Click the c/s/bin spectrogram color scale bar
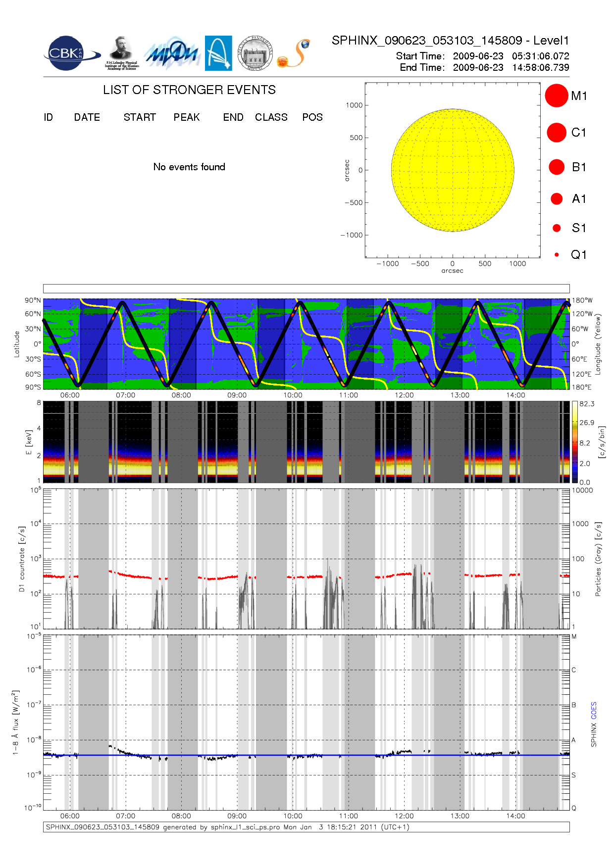This screenshot has height=868, width=614. coord(574,442)
